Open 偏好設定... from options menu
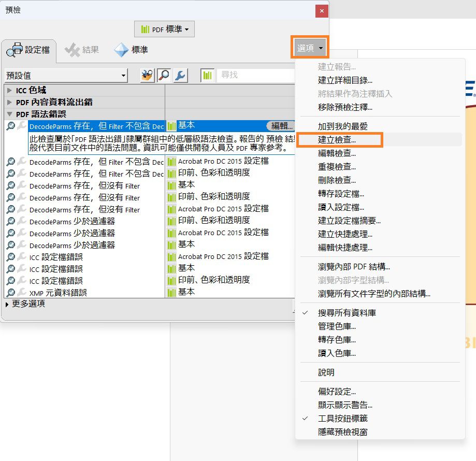The width and height of the screenshot is (476, 461). point(337,392)
